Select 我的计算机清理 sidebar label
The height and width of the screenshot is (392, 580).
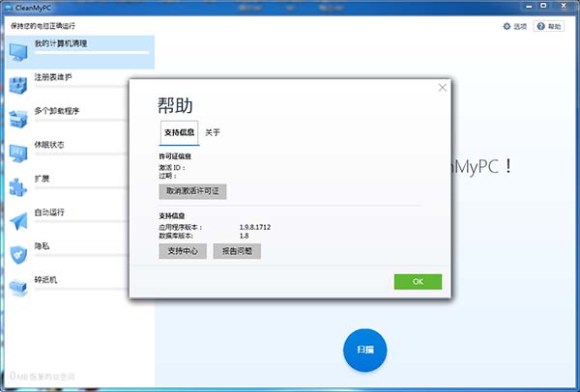point(60,44)
